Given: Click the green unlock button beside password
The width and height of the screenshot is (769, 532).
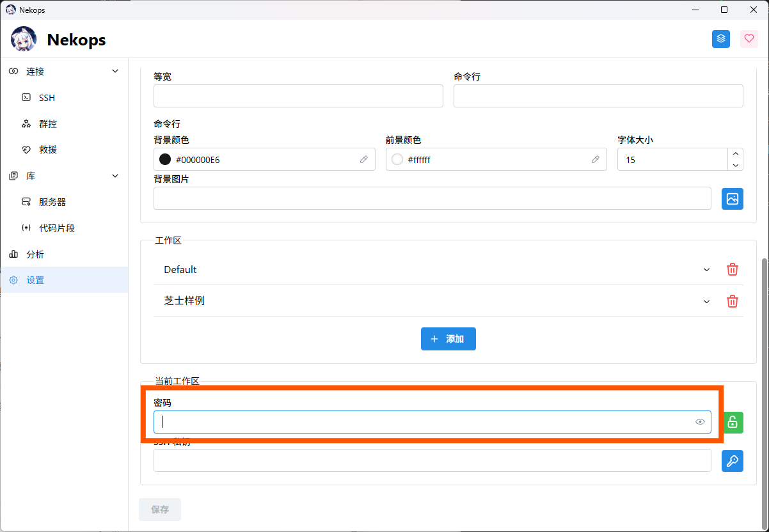Looking at the screenshot, I should point(733,422).
